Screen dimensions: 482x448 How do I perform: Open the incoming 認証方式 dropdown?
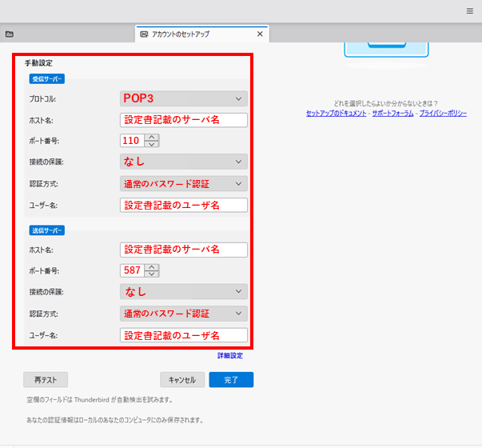pyautogui.click(x=183, y=183)
